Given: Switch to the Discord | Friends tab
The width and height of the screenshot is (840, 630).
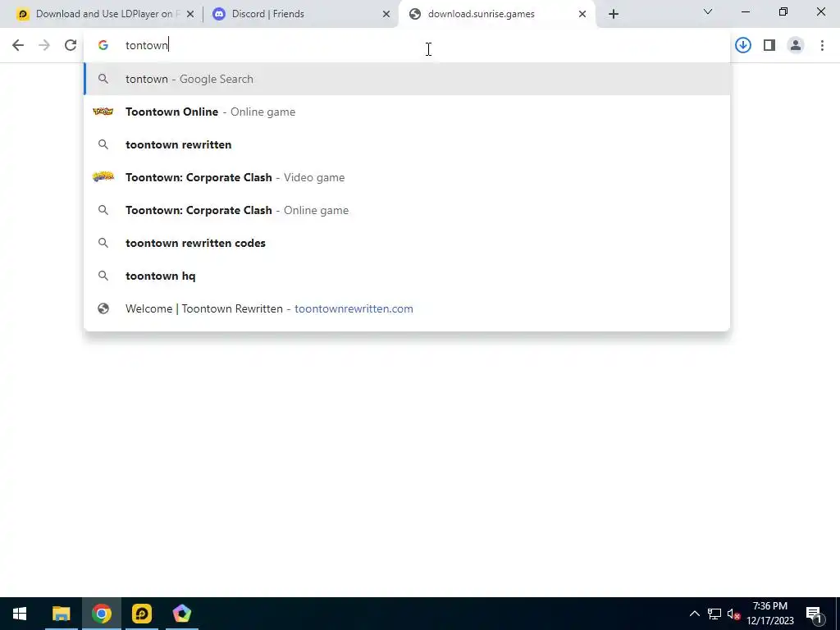Looking at the screenshot, I should click(x=300, y=14).
